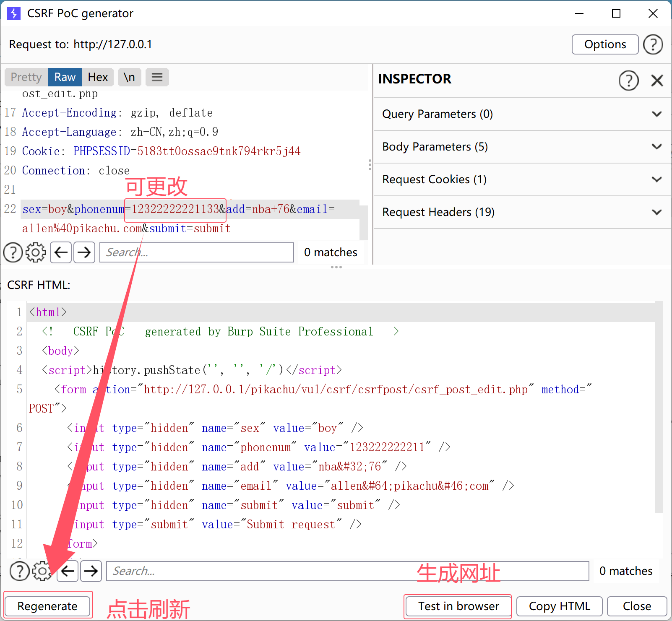Go to next match in CSRF HTML search
Image resolution: width=672 pixels, height=621 pixels.
tap(91, 571)
